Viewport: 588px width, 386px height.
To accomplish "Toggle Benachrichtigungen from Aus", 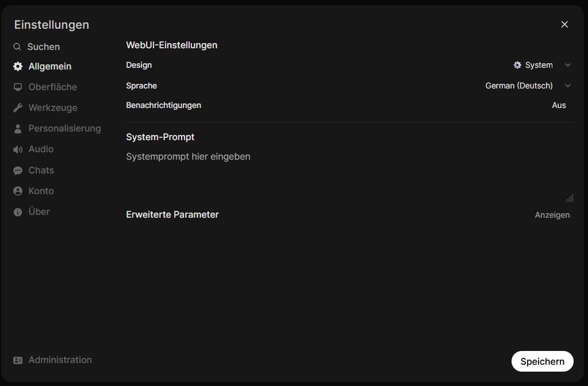I will coord(559,106).
